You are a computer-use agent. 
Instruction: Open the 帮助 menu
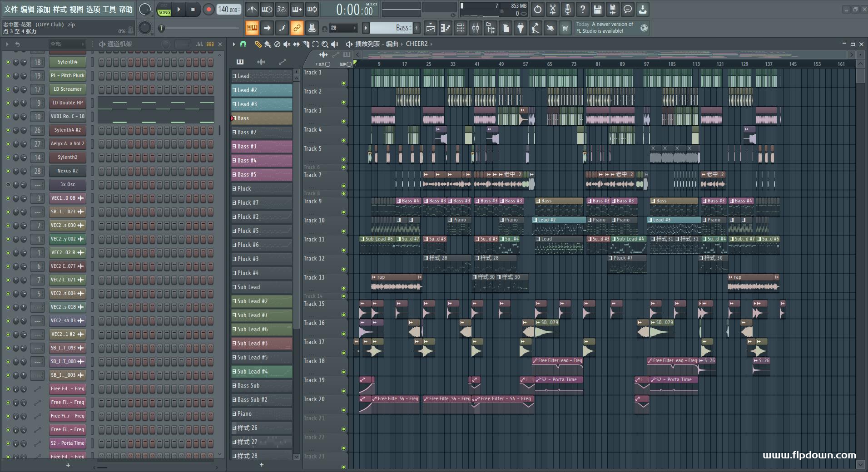[126, 9]
